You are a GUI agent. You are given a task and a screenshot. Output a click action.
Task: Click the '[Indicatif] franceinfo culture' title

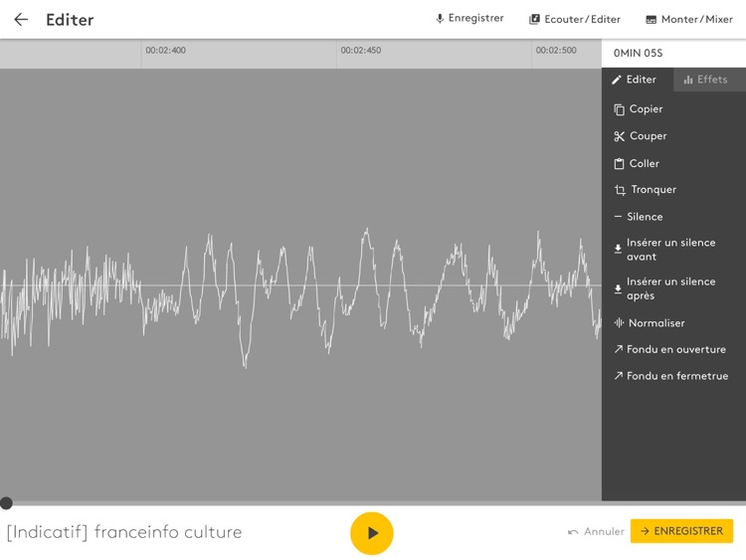click(x=124, y=532)
